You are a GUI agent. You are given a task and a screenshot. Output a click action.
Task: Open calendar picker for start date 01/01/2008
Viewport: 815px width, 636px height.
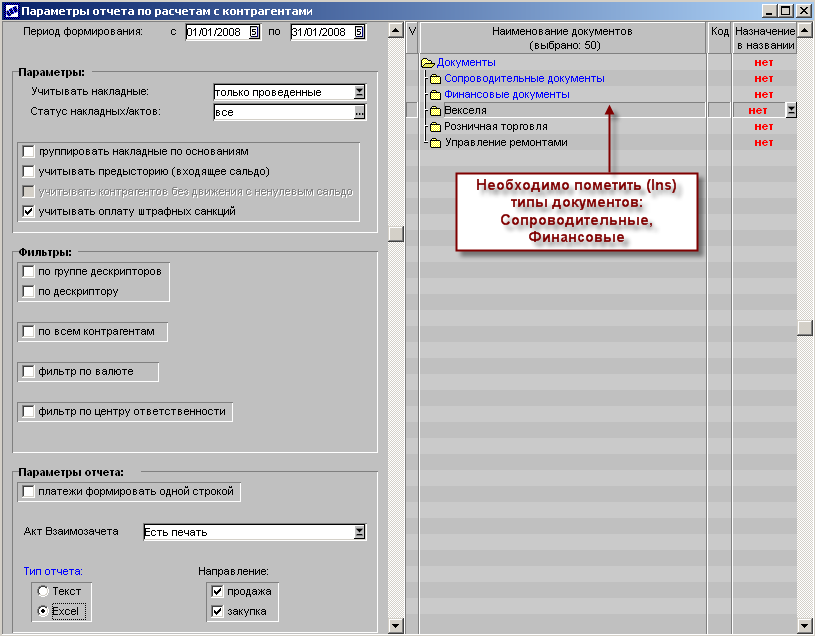pos(254,32)
